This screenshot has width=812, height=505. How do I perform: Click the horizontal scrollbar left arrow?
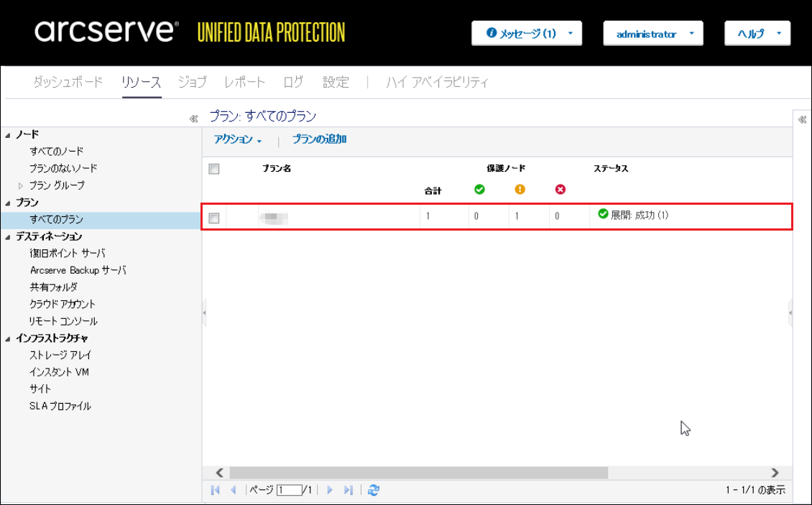pos(220,473)
